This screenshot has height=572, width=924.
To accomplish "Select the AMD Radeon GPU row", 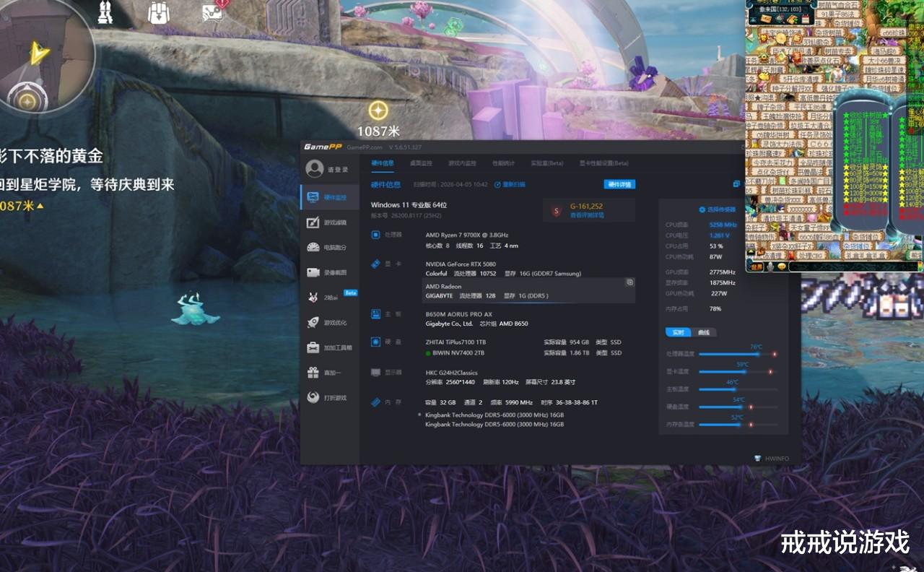I will pyautogui.click(x=528, y=291).
